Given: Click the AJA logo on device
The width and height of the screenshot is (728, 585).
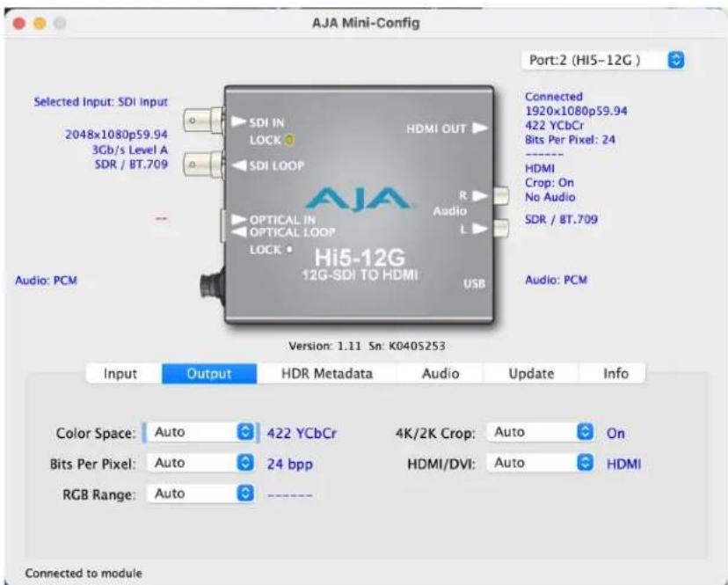Looking at the screenshot, I should pyautogui.click(x=358, y=199).
